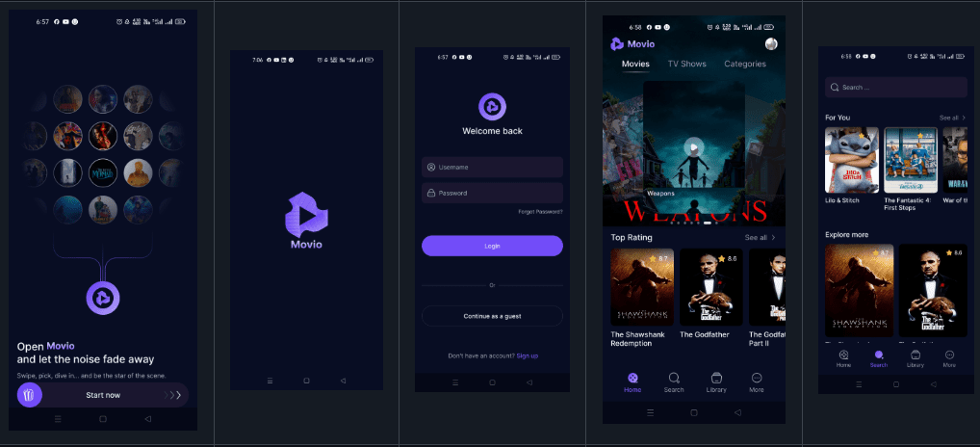Tap Android recents button on splash screen
This screenshot has width=980, height=447.
(x=270, y=381)
